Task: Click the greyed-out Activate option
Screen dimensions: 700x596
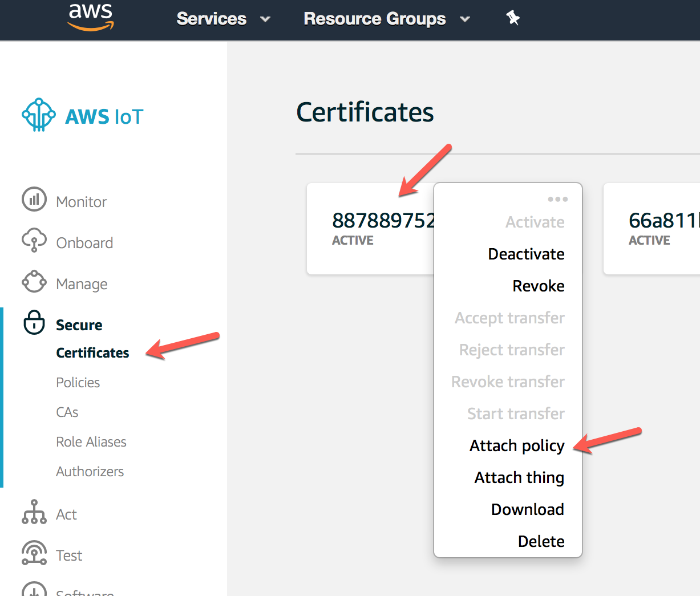Action: [535, 222]
